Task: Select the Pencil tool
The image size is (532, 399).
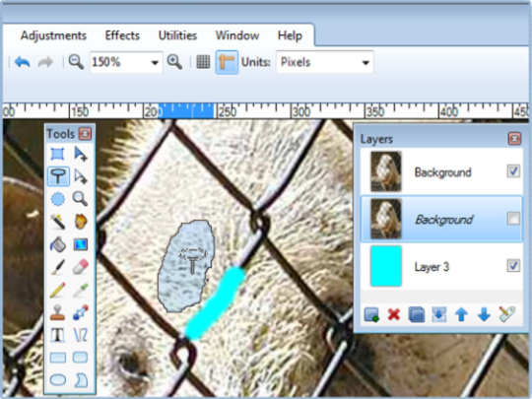Action: 58,290
